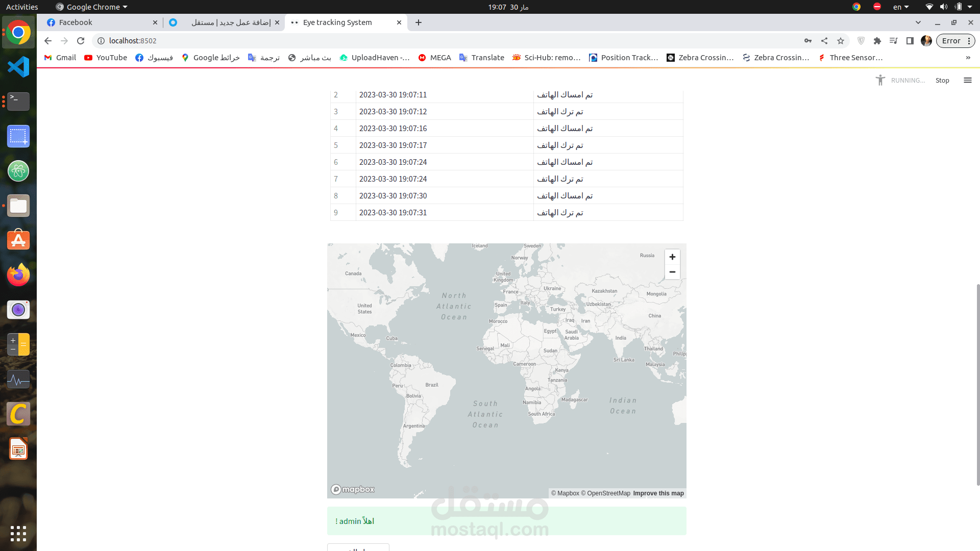The width and height of the screenshot is (980, 551).
Task: Click the map zoom in plus button
Action: coord(672,257)
